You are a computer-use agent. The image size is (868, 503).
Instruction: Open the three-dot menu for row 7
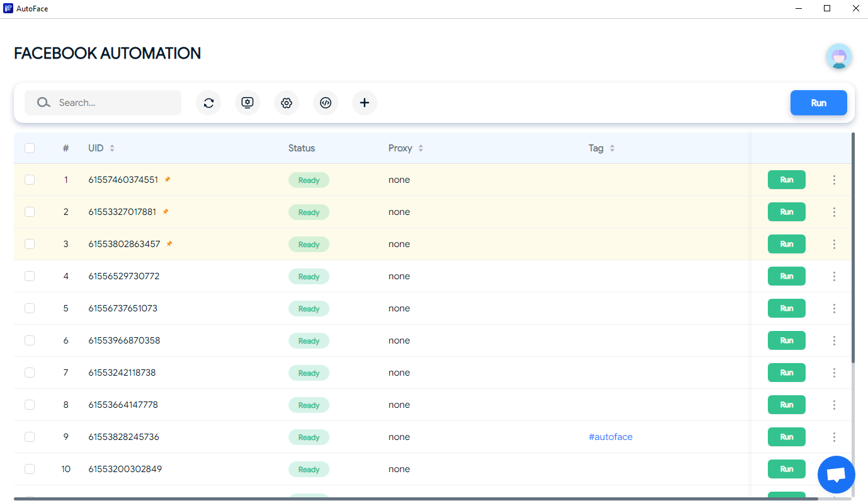pyautogui.click(x=835, y=373)
